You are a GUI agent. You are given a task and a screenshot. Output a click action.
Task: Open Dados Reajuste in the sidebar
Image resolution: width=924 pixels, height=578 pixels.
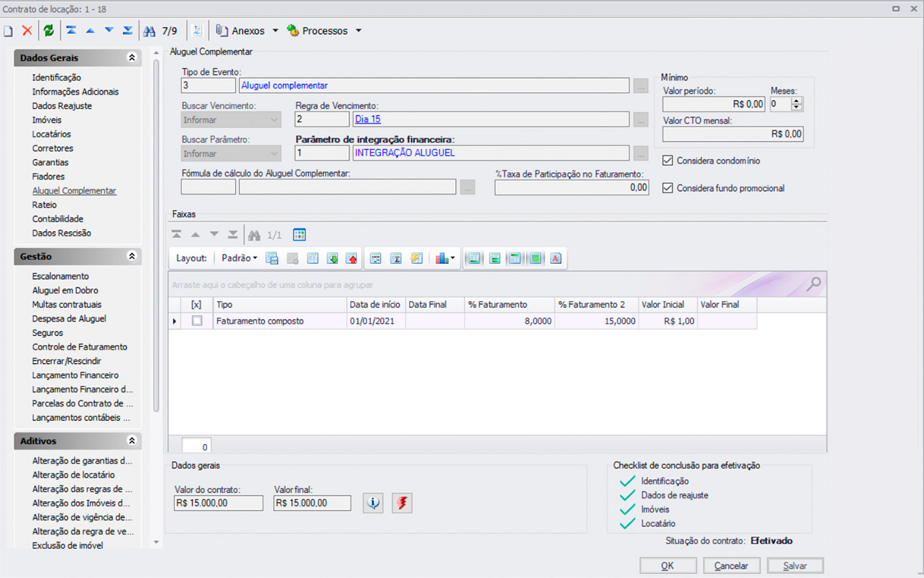(62, 106)
